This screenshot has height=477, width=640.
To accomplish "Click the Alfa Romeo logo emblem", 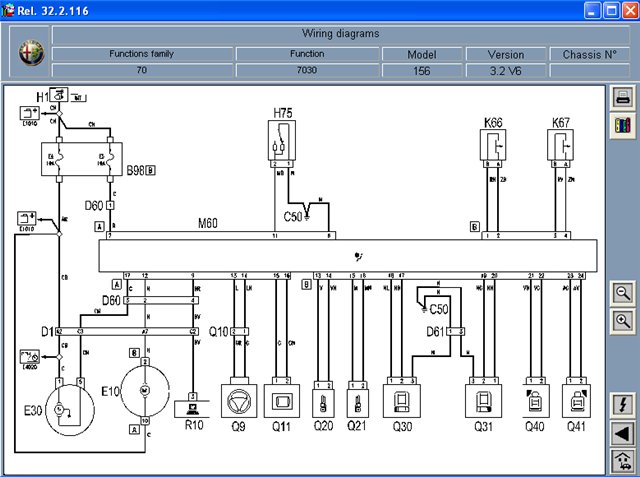I will 31,53.
